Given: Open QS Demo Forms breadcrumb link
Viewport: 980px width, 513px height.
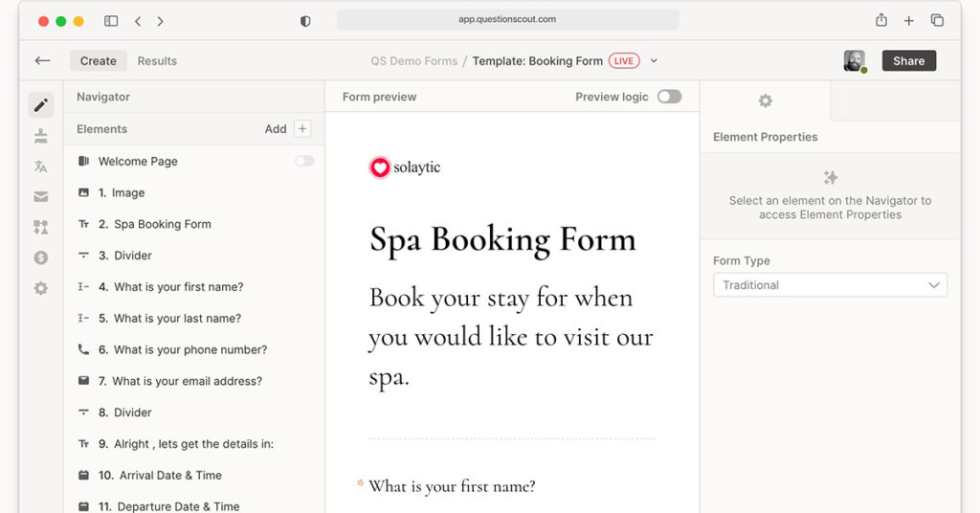Looking at the screenshot, I should pyautogui.click(x=414, y=61).
